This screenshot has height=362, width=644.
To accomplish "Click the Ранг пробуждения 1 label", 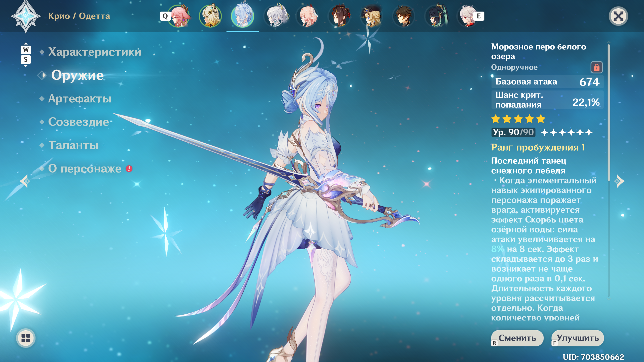I will [x=538, y=147].
